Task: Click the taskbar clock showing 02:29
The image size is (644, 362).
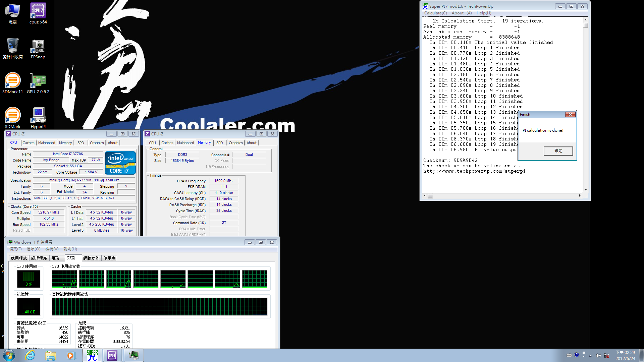Action: (625, 355)
